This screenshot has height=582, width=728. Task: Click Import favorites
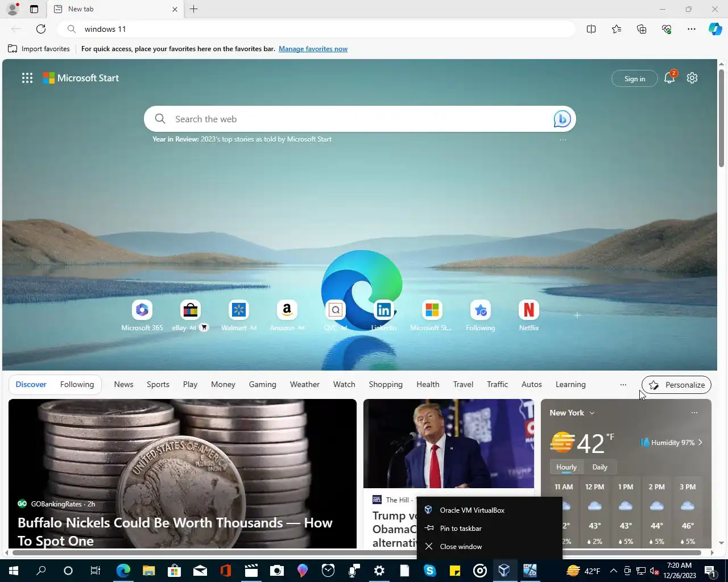pos(39,49)
